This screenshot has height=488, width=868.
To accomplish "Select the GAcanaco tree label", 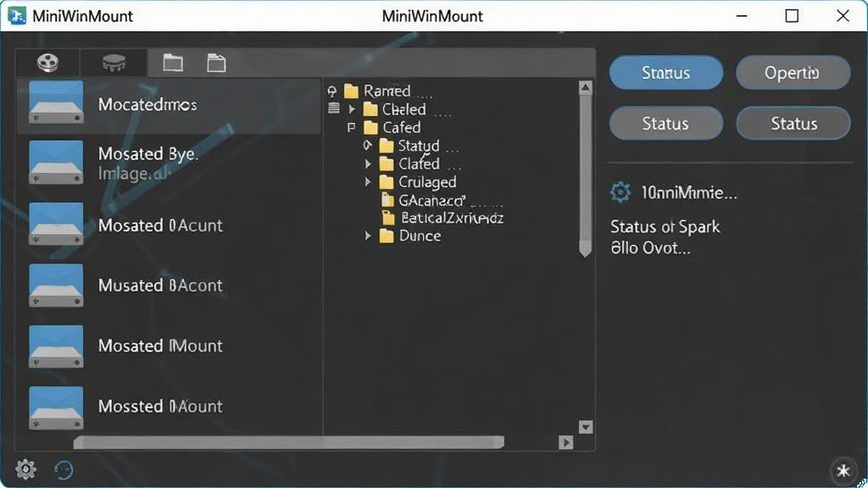I will (431, 200).
